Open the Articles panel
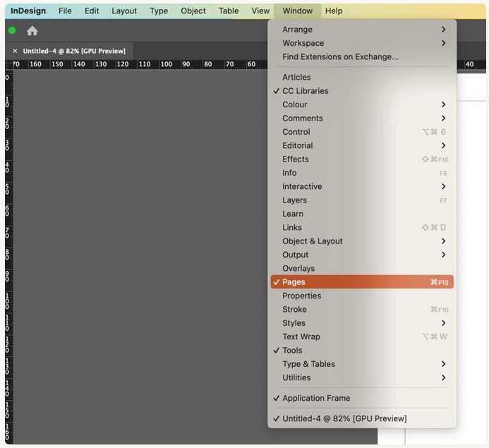 click(362, 77)
